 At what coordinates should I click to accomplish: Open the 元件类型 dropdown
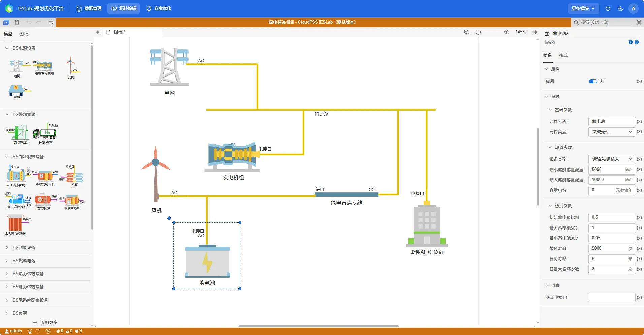pyautogui.click(x=612, y=132)
